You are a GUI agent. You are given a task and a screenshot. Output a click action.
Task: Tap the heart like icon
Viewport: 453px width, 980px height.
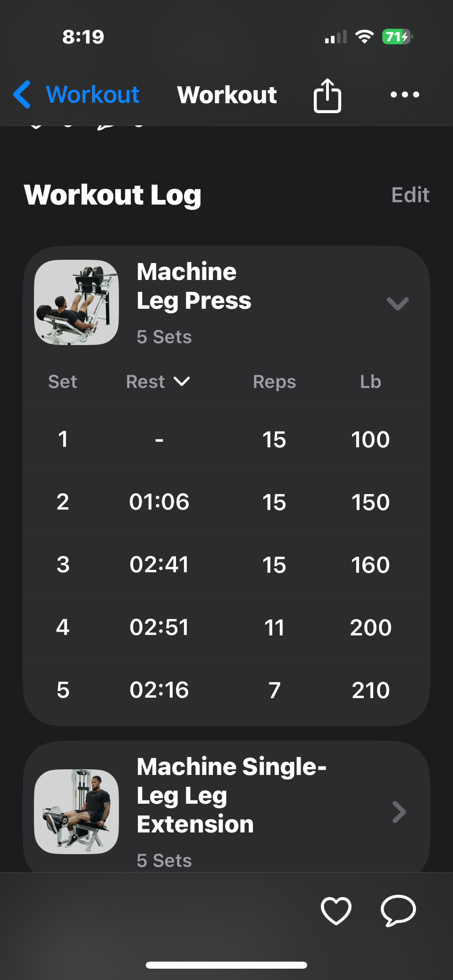[336, 910]
